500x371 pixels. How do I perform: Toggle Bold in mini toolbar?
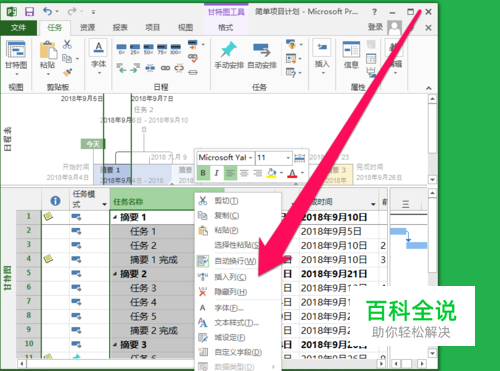pos(203,173)
